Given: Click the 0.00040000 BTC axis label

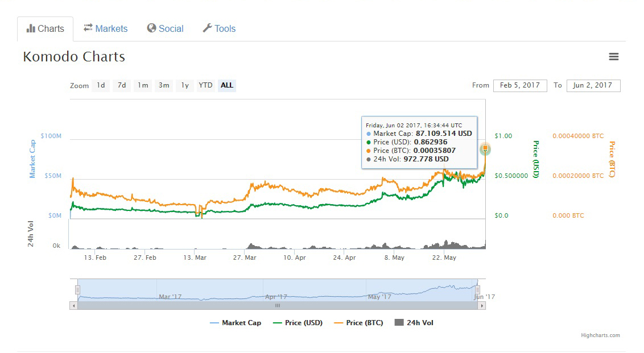Looking at the screenshot, I should [578, 136].
